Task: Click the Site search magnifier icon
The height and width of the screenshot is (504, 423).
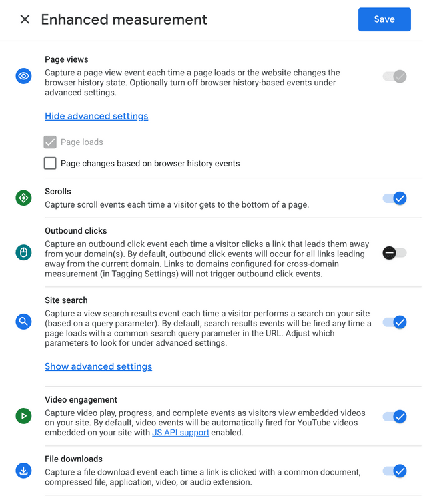Action: coord(24,322)
